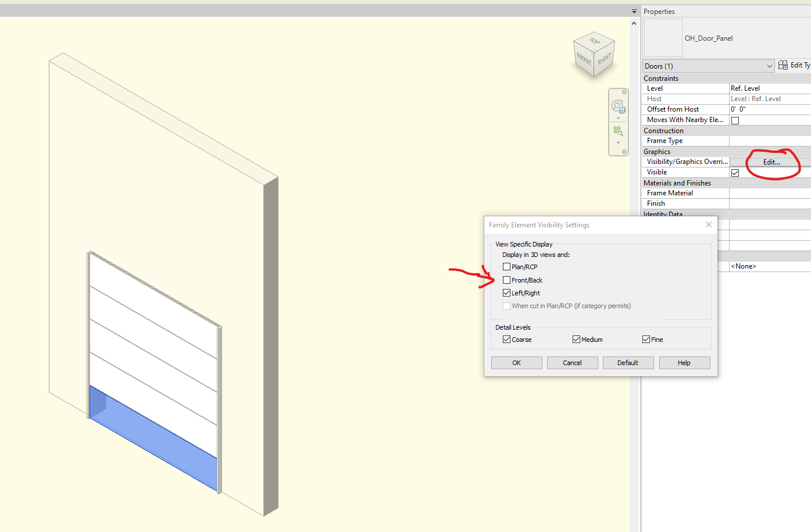Screen dimensions: 811x532
Task: Click the OH_Door_Panel type preview thumbnail
Action: pyautogui.click(x=663, y=38)
